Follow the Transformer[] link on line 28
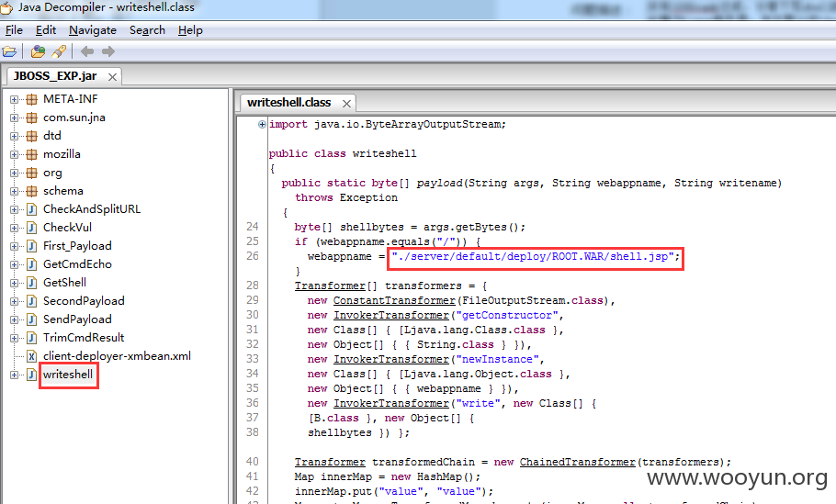 click(330, 286)
